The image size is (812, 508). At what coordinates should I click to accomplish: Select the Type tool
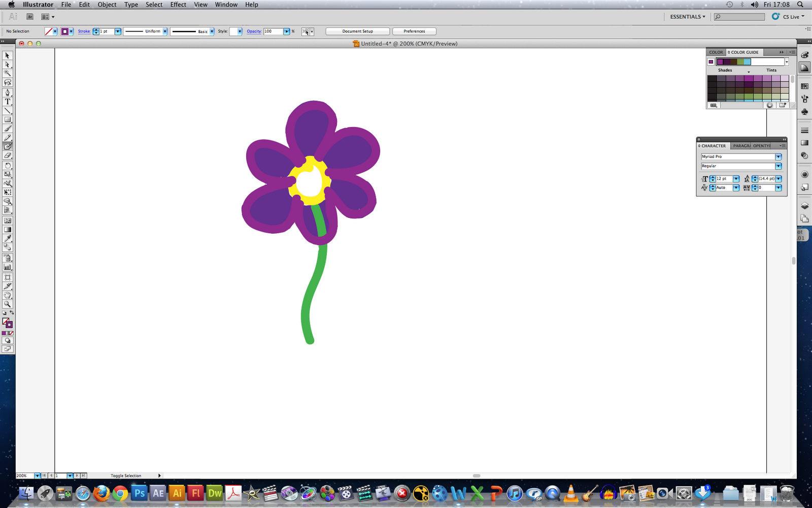click(x=7, y=102)
